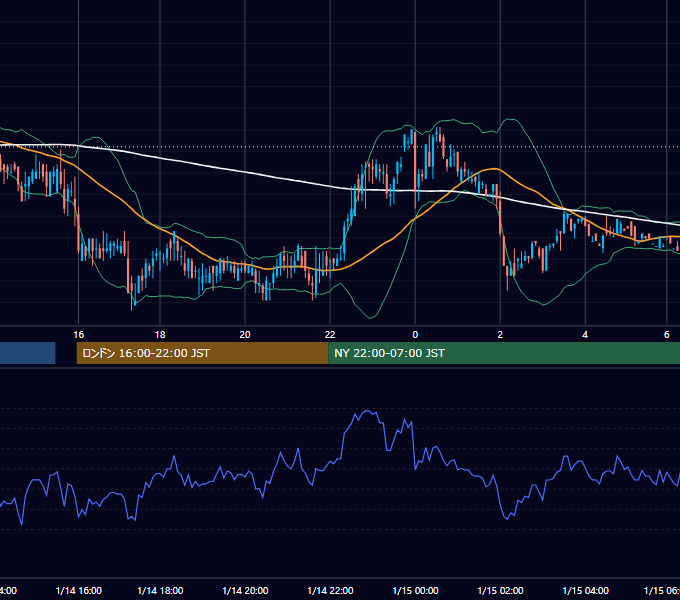680x600 pixels.
Task: Click hour label '16' on the price chart axis
Action: pos(78,335)
